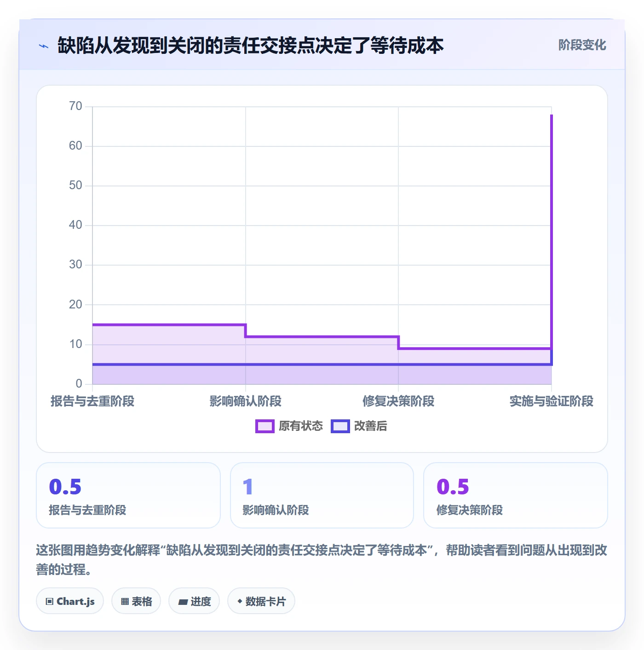Screen dimensions: 644x650
Task: Click the 70 y-axis tick value
Action: point(75,106)
